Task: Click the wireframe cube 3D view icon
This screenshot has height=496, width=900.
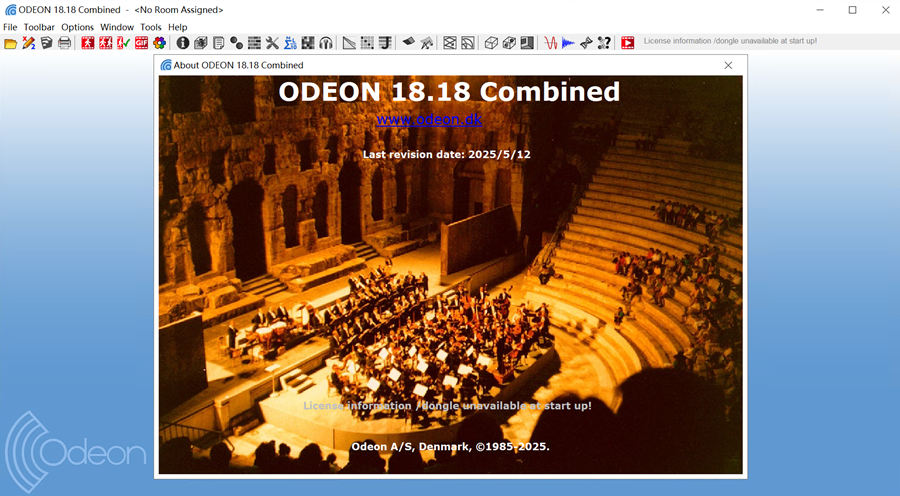Action: point(491,42)
